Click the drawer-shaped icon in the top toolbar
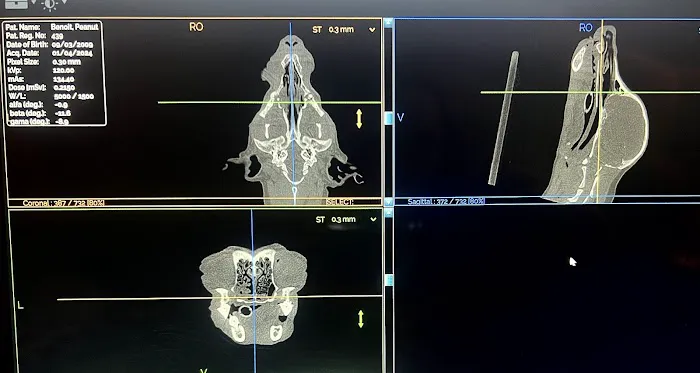 [x=16, y=4]
